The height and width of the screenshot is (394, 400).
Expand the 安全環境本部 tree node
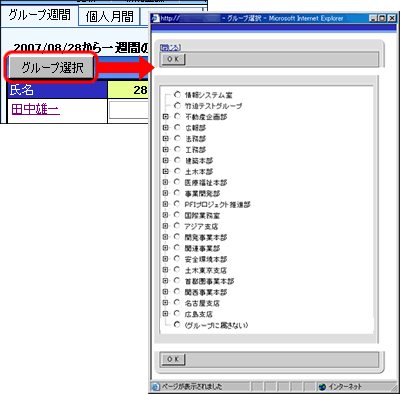165,259
